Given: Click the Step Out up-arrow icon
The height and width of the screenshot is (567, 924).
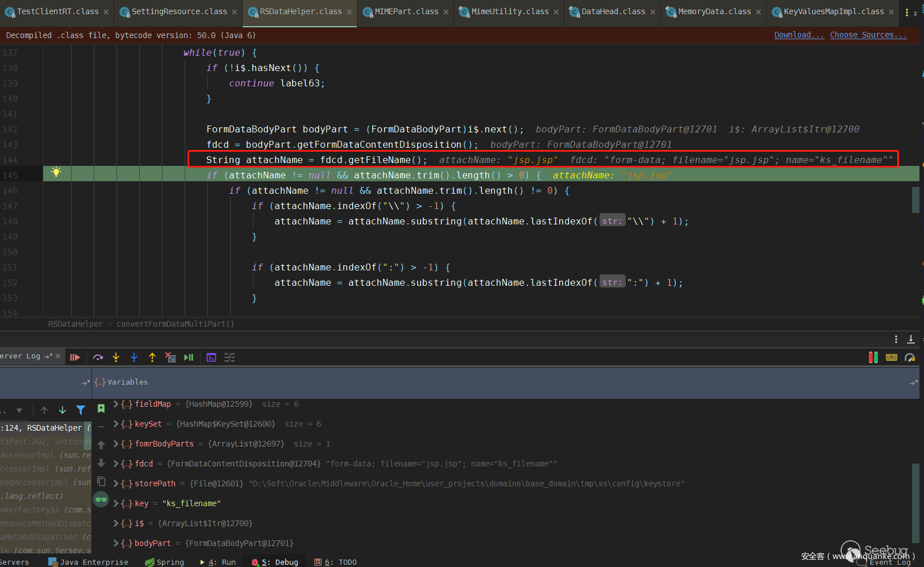Looking at the screenshot, I should tap(152, 357).
